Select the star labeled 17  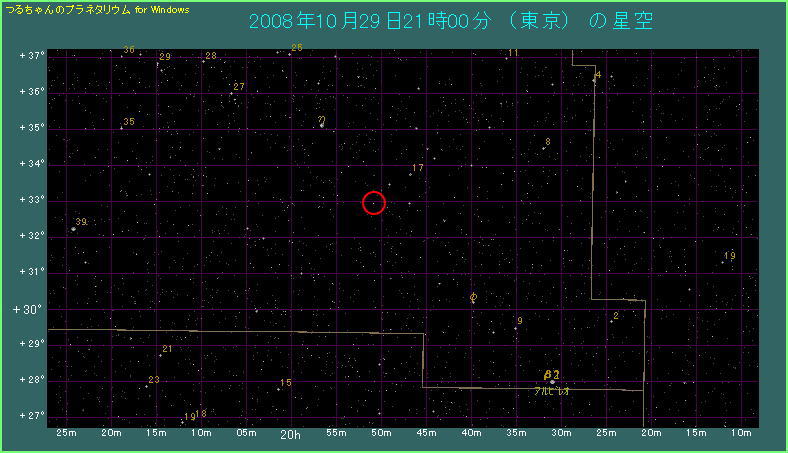coord(410,175)
